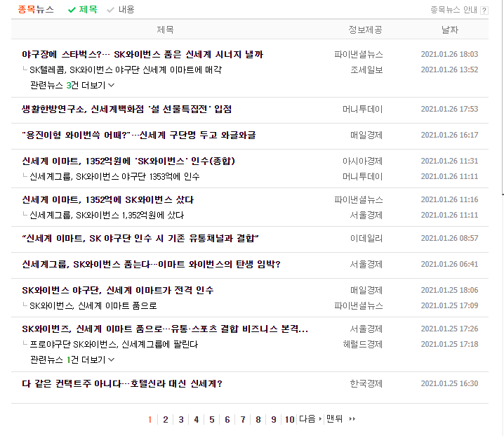
Task: Open article 신세계그룹, SK와이번스 품는다 이마트 와이번스의 탄생 임박
Action: [x=151, y=265]
